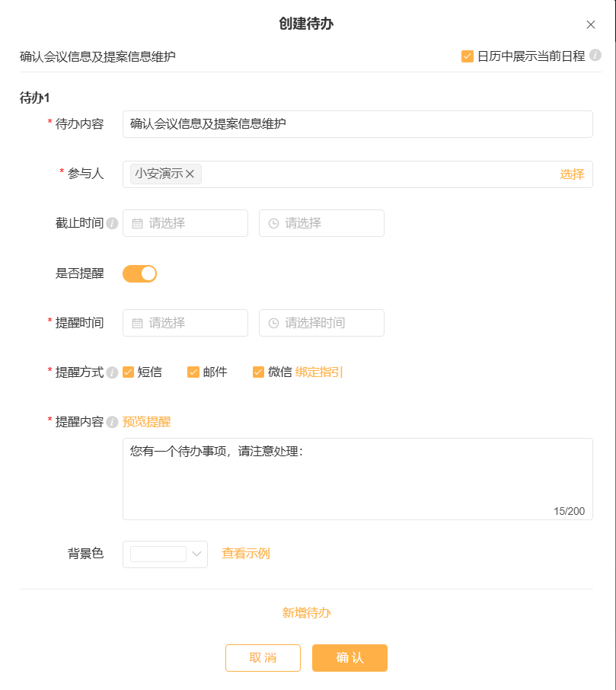
Task: Click the 预览提醒 link
Action: [x=146, y=422]
